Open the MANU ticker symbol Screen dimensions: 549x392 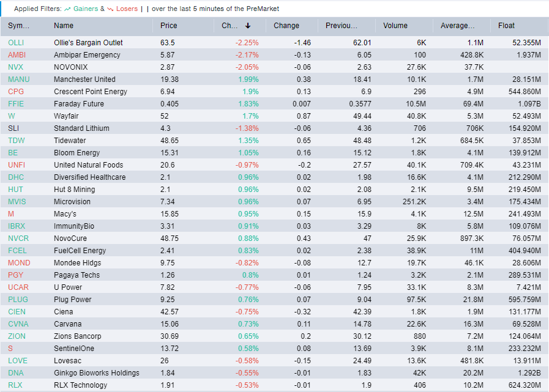click(19, 80)
